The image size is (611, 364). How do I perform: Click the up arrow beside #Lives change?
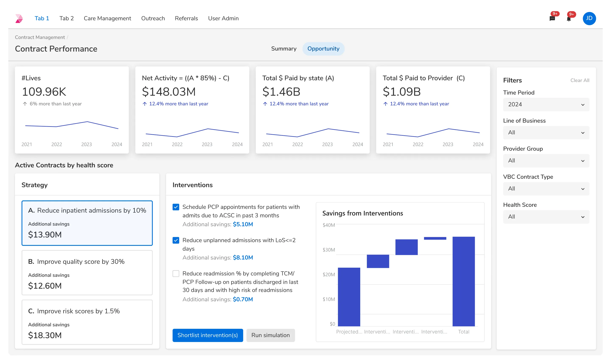[x=25, y=104]
